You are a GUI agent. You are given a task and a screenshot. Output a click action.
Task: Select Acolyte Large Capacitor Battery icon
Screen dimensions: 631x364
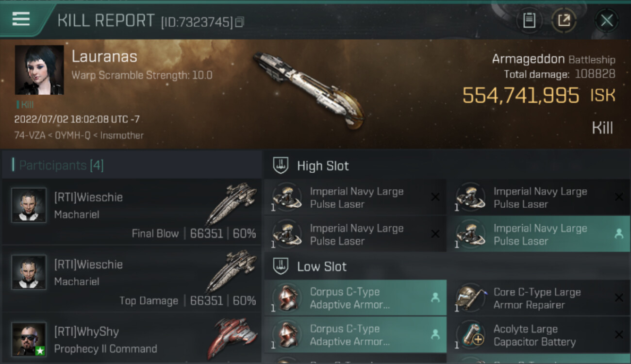470,335
